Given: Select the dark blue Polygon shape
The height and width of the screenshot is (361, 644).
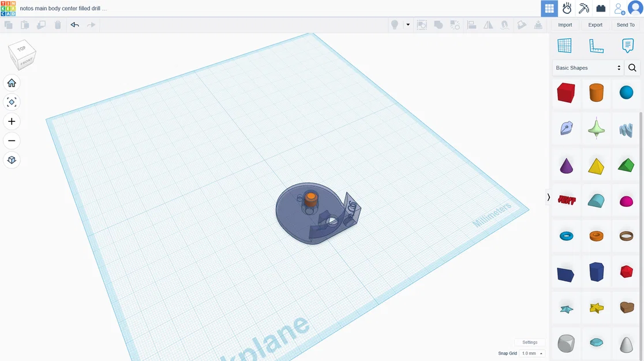Looking at the screenshot, I should coord(596,272).
